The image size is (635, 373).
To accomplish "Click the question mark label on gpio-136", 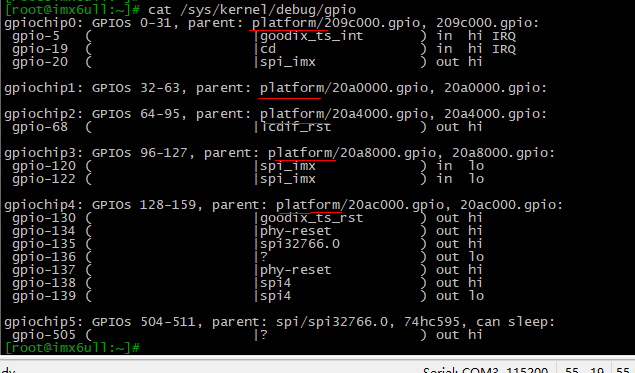I will pyautogui.click(x=264, y=257).
